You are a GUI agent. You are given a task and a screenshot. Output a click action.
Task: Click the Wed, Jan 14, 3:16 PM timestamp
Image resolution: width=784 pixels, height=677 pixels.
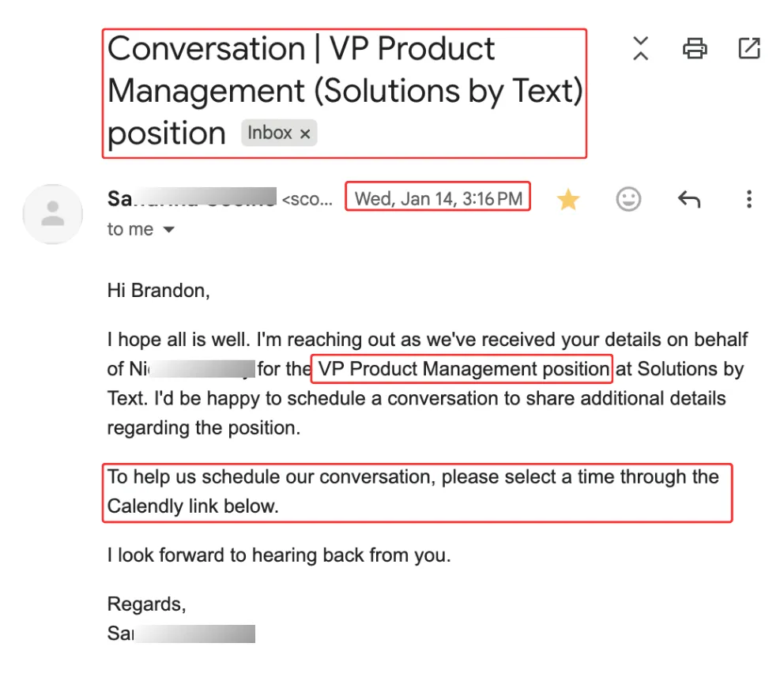(438, 197)
